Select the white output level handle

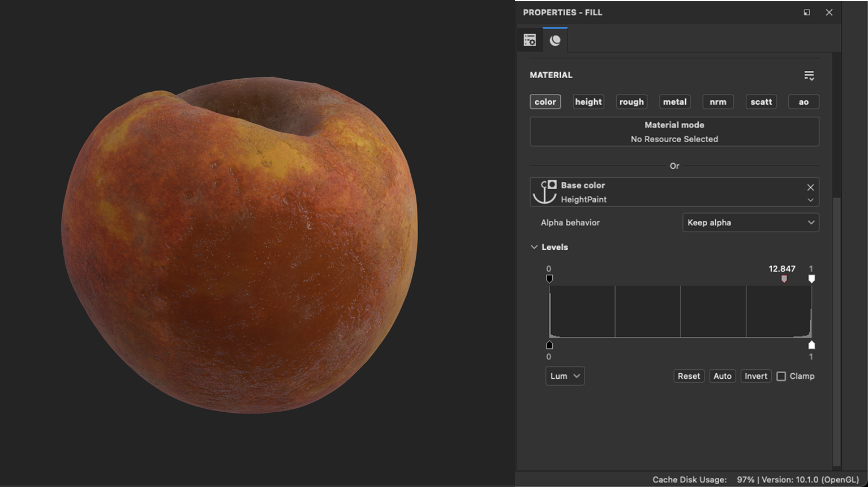811,345
